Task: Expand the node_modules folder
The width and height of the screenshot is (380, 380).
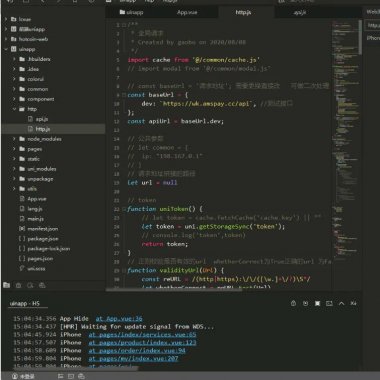Action: click(x=14, y=139)
